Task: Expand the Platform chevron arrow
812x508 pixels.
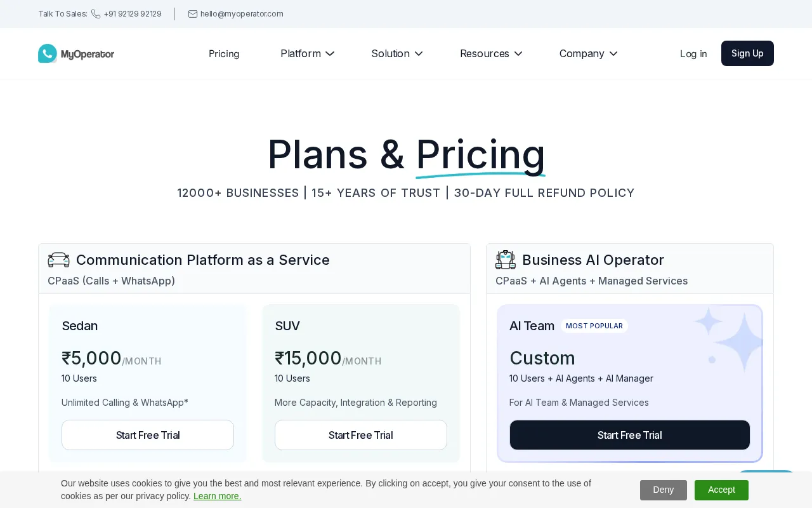Action: coord(330,54)
